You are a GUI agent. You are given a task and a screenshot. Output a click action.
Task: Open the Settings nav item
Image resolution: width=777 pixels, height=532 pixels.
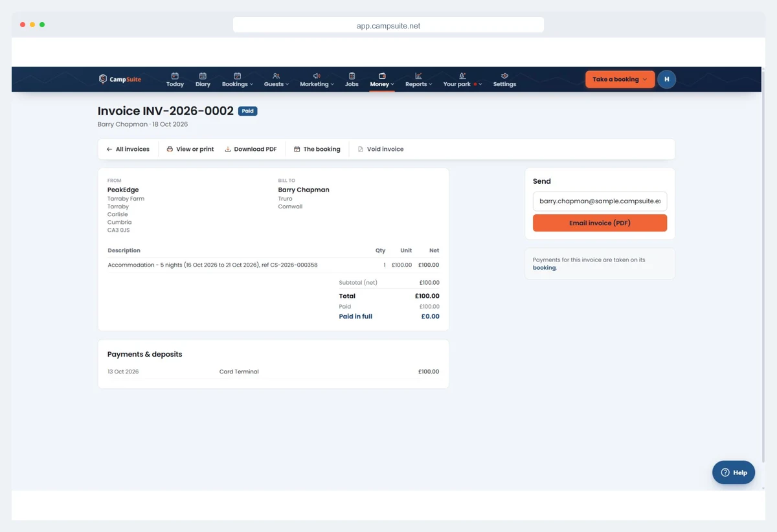[504, 79]
